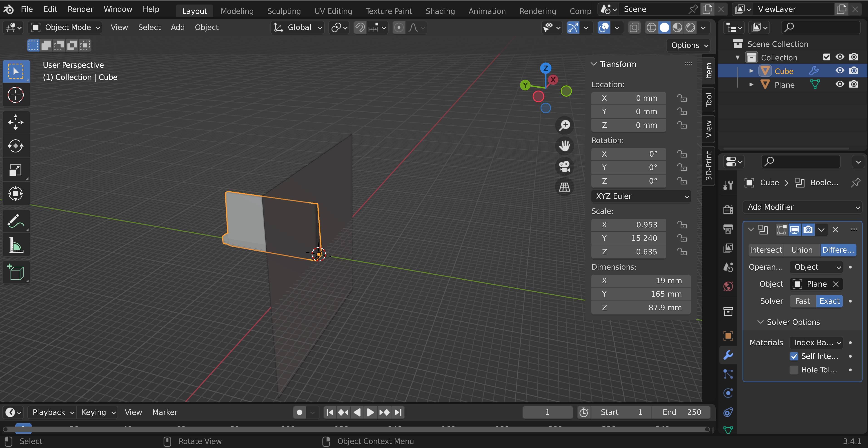Toggle the Self Intersection checkbox
This screenshot has height=448, width=868.
pyautogui.click(x=794, y=356)
